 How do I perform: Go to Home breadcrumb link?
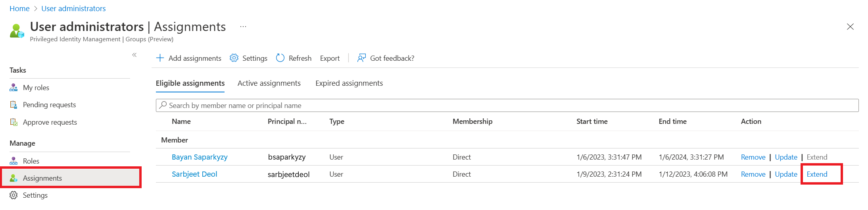pos(19,8)
